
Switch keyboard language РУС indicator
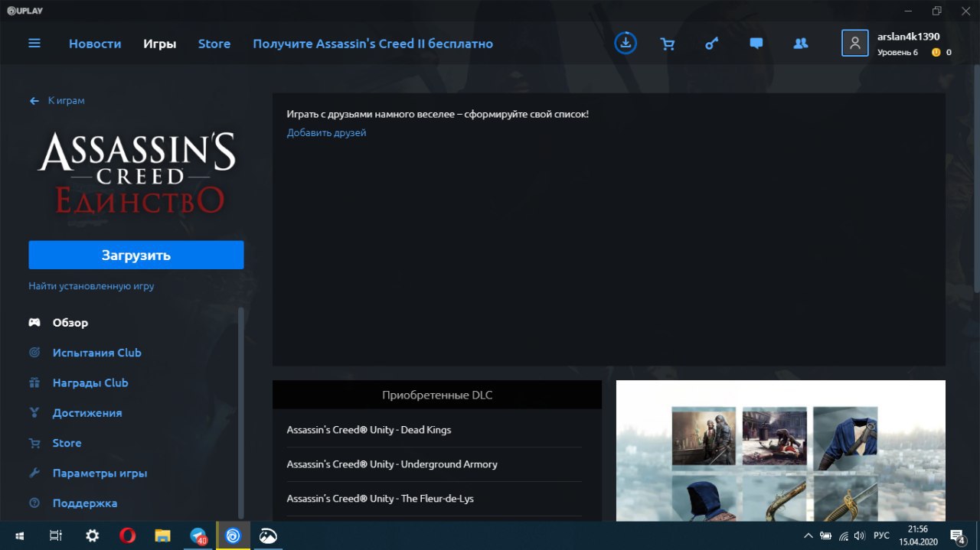881,535
